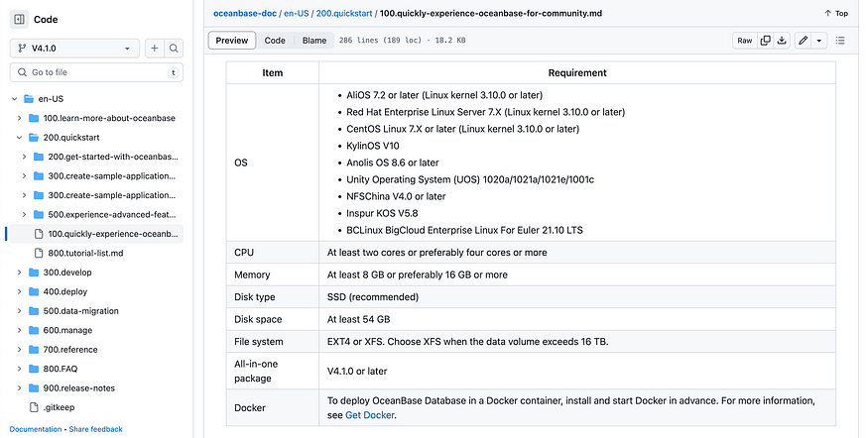The width and height of the screenshot is (868, 438).
Task: Open the Get Docker link
Action: (x=369, y=415)
